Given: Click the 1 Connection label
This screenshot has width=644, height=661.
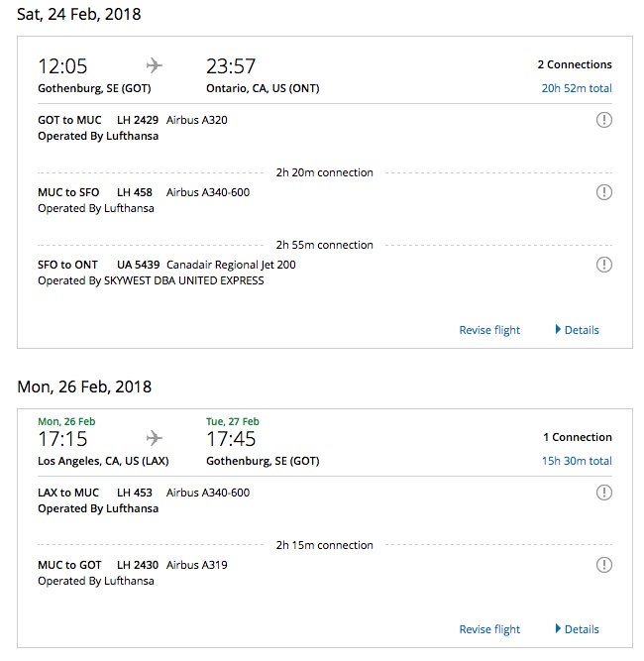Looking at the screenshot, I should (x=578, y=437).
